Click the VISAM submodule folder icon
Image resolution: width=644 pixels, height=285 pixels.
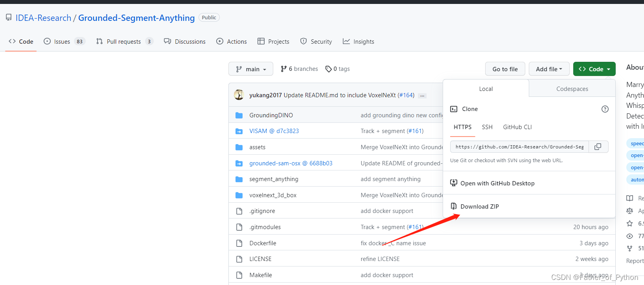tap(239, 131)
